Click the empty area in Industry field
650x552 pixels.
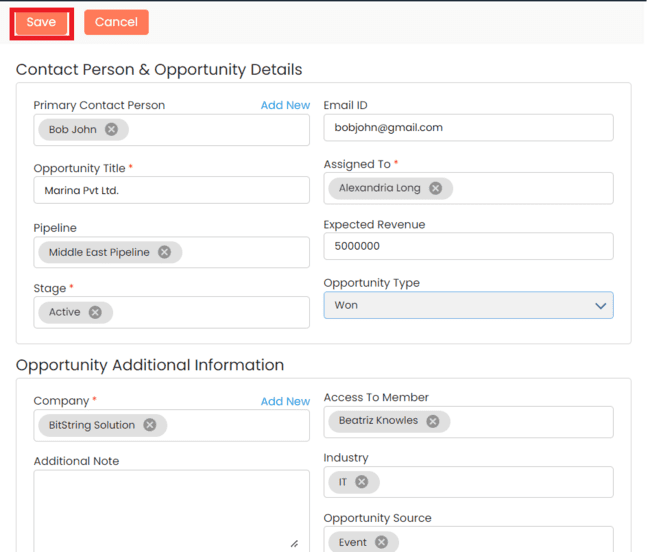click(x=490, y=482)
